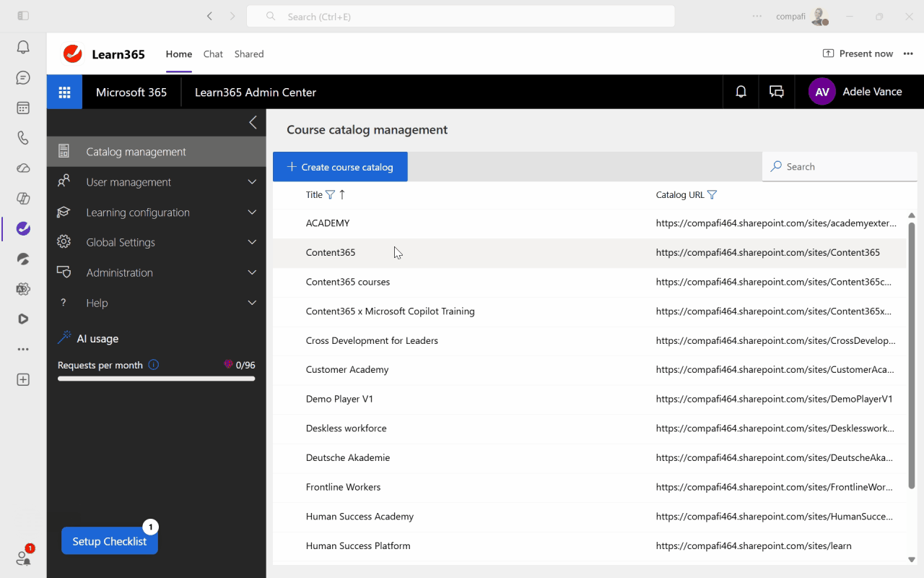The image size is (924, 578).
Task: Select the active Learn365 checkmark app icon
Action: (23, 228)
